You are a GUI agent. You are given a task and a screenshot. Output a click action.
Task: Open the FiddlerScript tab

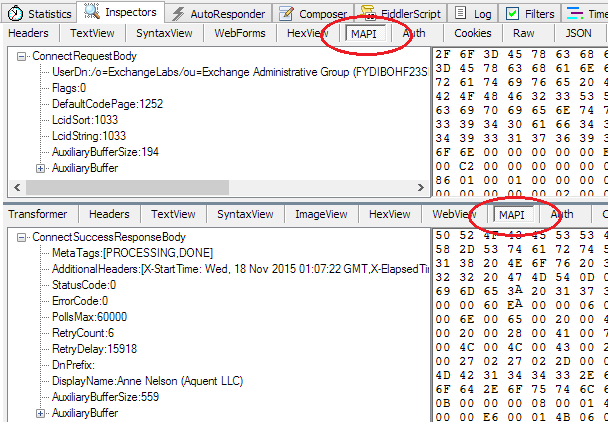[401, 14]
